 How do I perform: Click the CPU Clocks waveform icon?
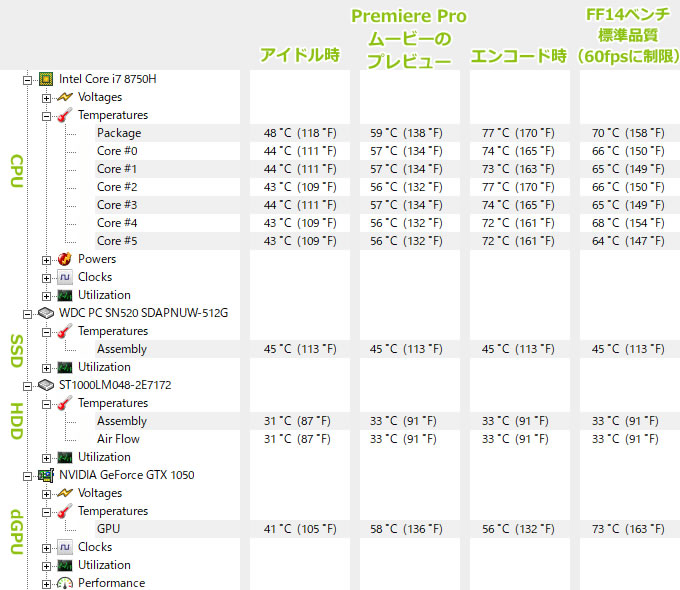pyautogui.click(x=65, y=277)
